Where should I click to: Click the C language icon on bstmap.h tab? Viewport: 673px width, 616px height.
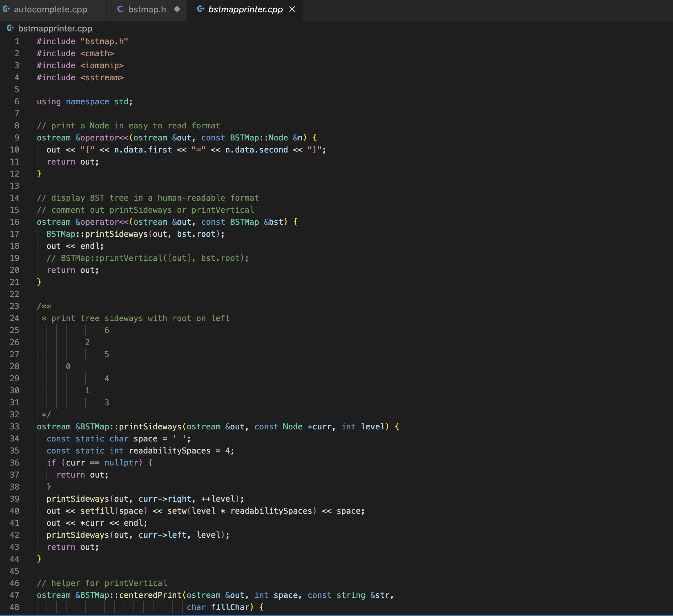click(119, 10)
